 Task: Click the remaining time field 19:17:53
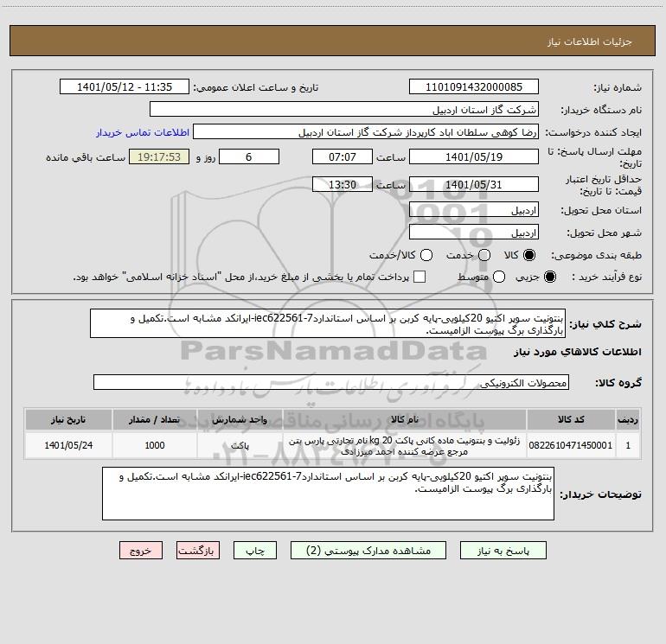(x=159, y=156)
